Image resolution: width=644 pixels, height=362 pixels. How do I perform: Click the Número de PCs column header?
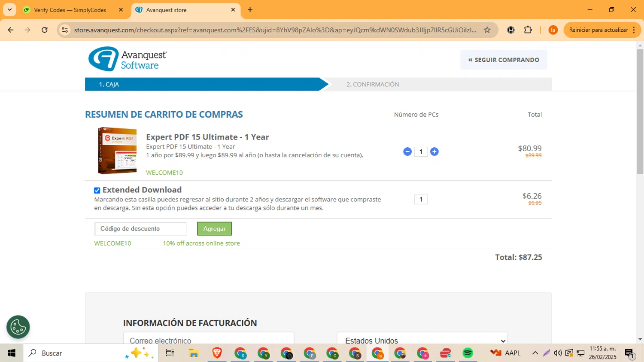click(x=416, y=115)
